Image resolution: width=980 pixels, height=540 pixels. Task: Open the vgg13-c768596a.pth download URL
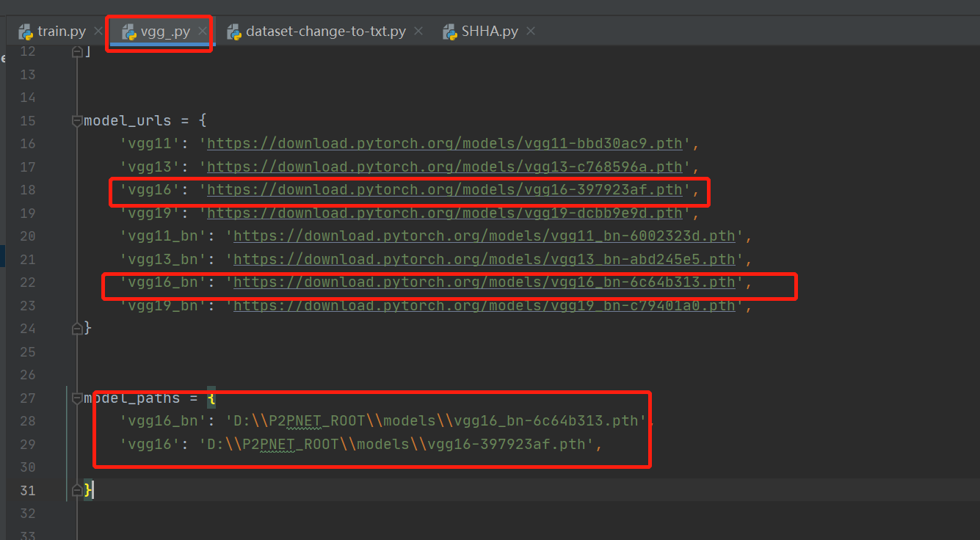445,167
